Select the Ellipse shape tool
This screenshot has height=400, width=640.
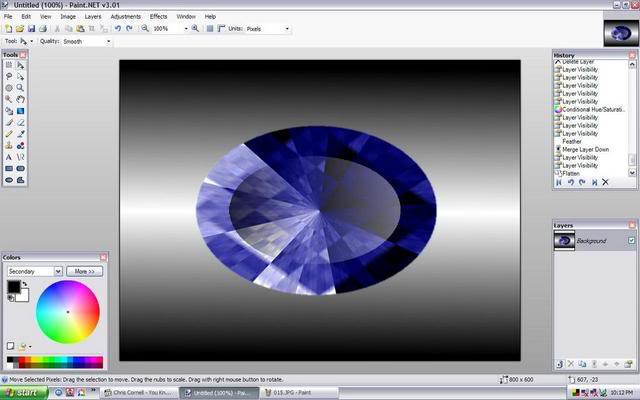click(x=9, y=180)
